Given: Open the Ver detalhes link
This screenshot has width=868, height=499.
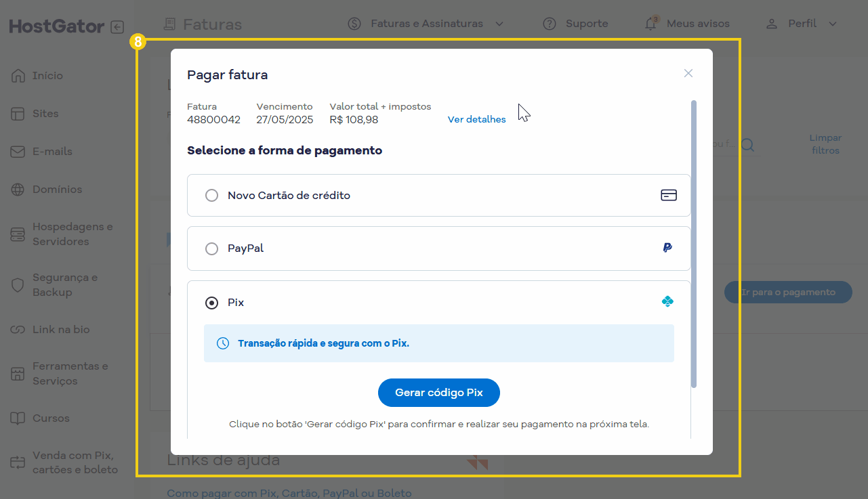Looking at the screenshot, I should click(476, 119).
